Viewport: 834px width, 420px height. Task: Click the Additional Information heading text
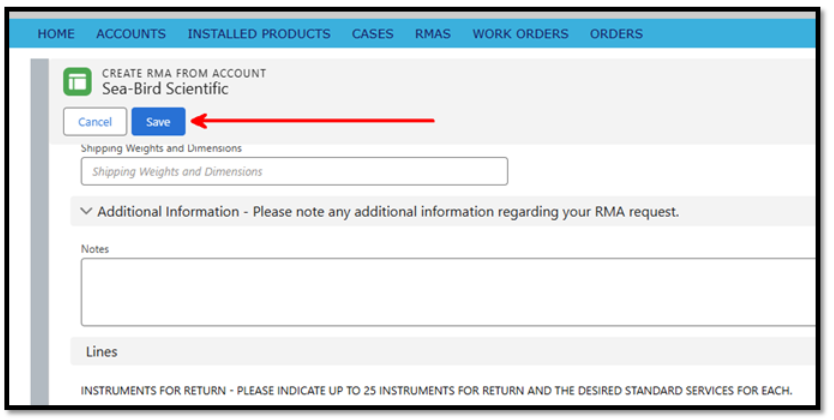click(388, 212)
